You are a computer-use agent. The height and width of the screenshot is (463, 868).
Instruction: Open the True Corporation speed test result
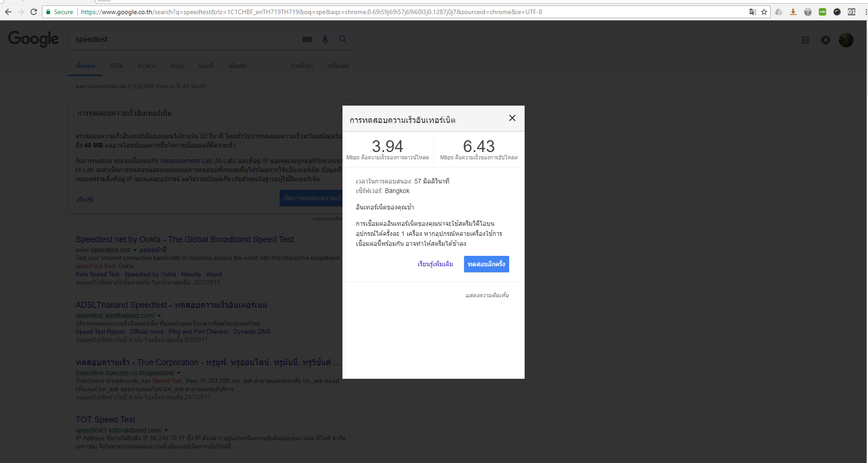(208, 362)
